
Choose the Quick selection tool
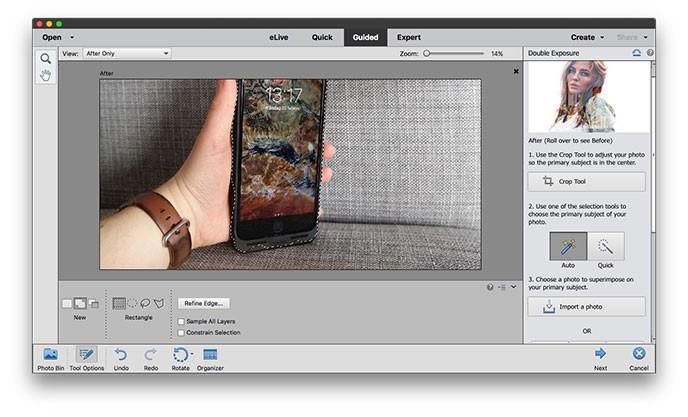click(x=606, y=247)
